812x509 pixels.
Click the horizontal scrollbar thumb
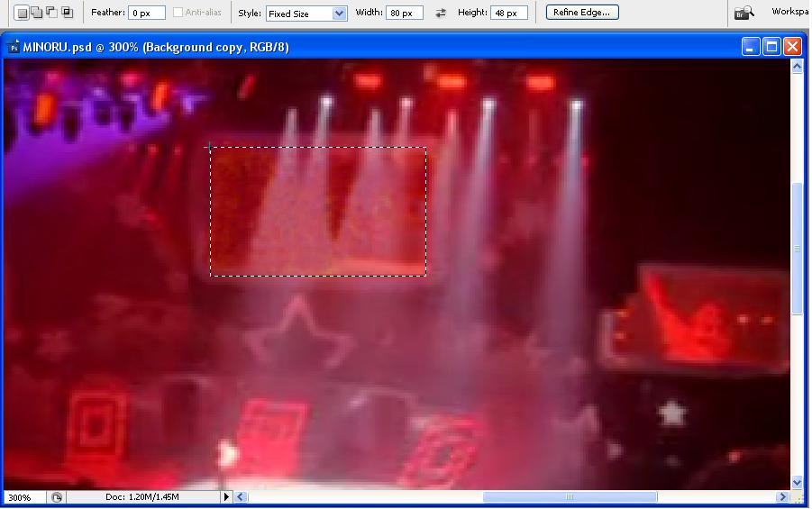coord(570,497)
